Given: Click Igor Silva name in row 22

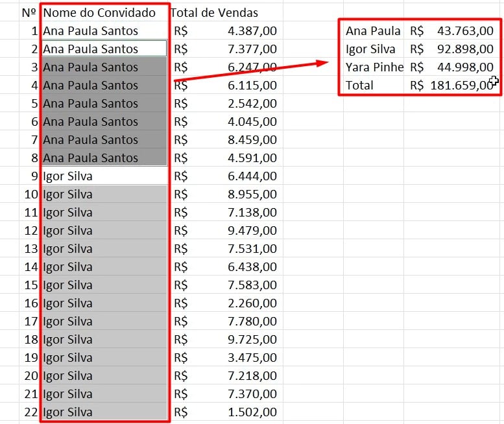Looking at the screenshot, I should (104, 412).
